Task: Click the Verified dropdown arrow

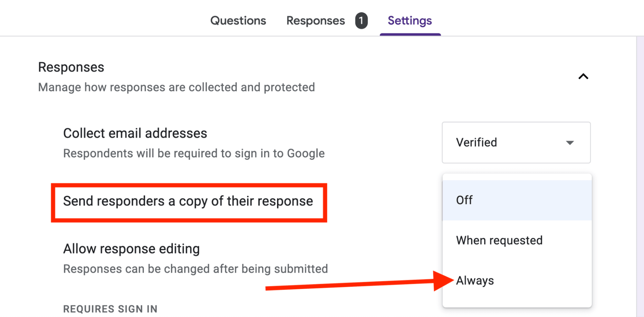Action: pos(569,143)
